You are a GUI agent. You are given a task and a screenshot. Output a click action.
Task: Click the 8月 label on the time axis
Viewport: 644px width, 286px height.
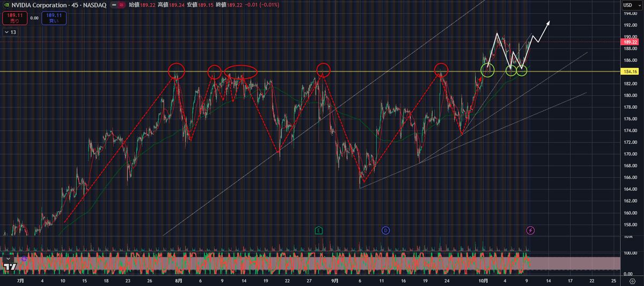point(178,281)
